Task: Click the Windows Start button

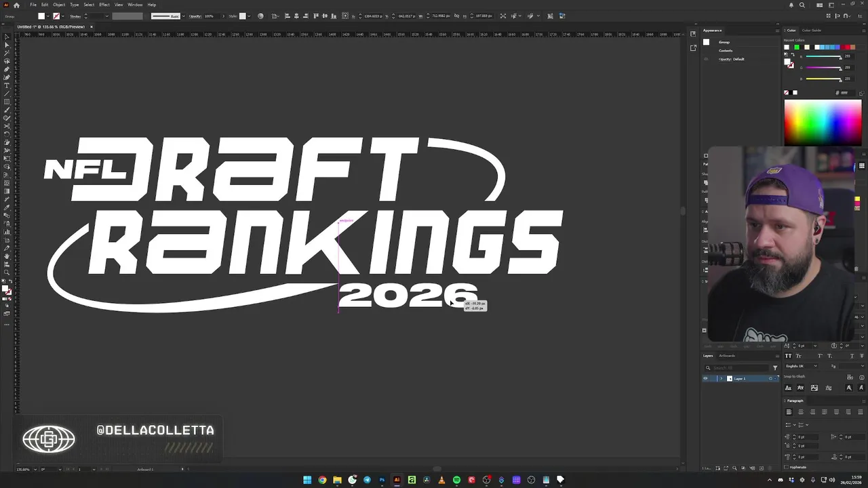Action: pyautogui.click(x=307, y=480)
